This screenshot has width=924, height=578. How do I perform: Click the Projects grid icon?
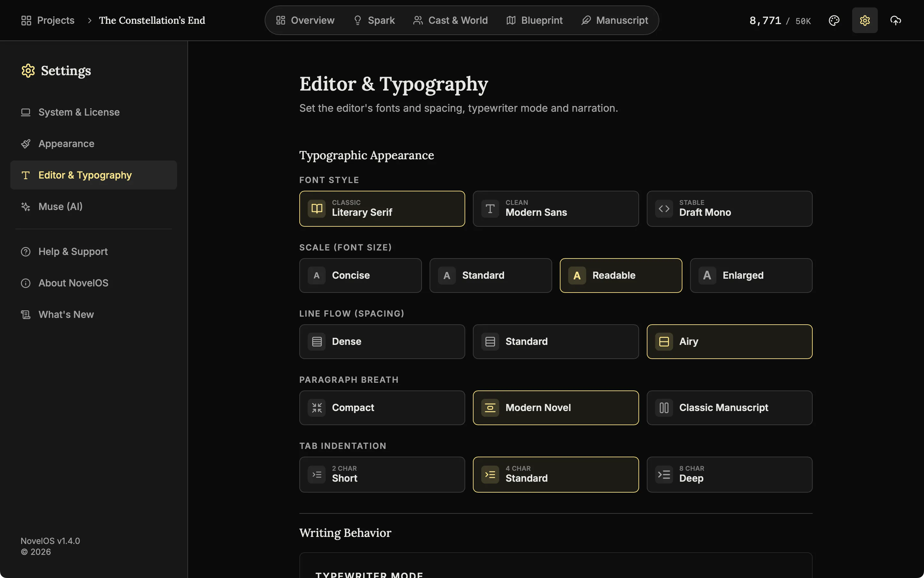tap(26, 20)
